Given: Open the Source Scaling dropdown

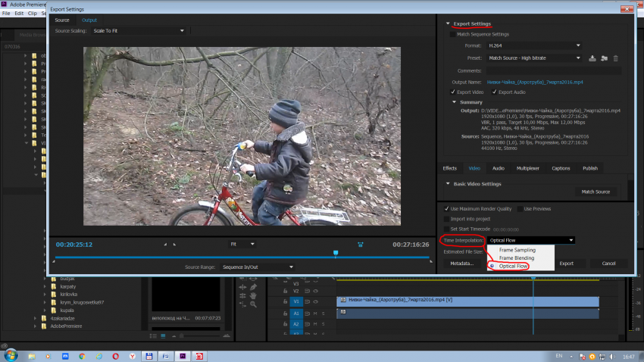Looking at the screenshot, I should click(139, 31).
